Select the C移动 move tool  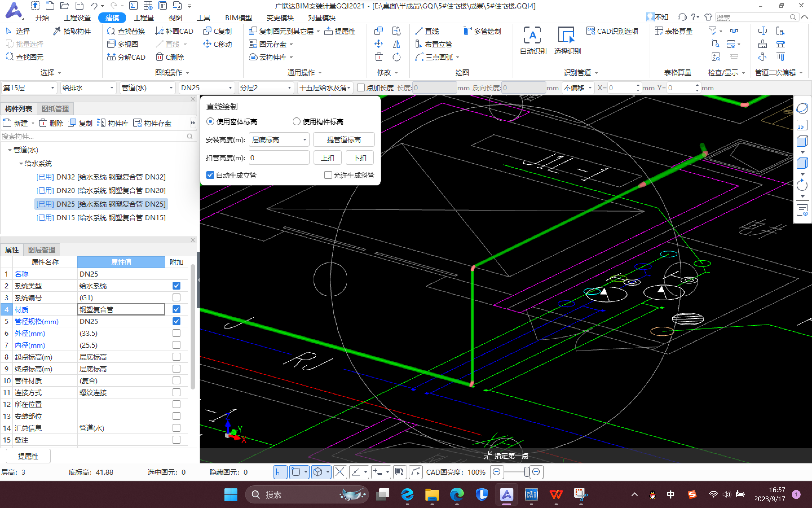tap(217, 44)
